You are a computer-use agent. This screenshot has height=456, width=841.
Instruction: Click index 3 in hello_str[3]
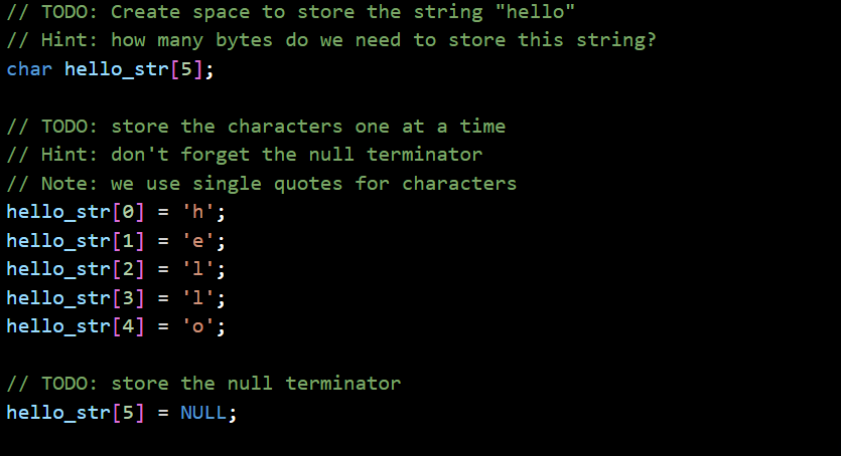pos(128,298)
